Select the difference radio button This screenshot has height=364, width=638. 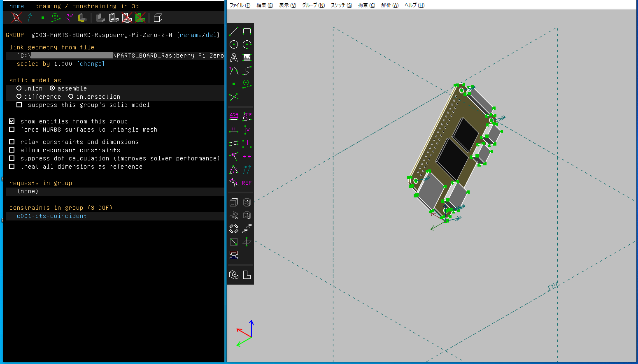pyautogui.click(x=19, y=97)
